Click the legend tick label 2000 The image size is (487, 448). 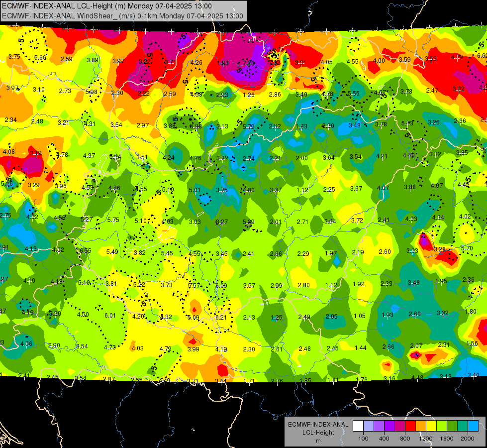468,439
